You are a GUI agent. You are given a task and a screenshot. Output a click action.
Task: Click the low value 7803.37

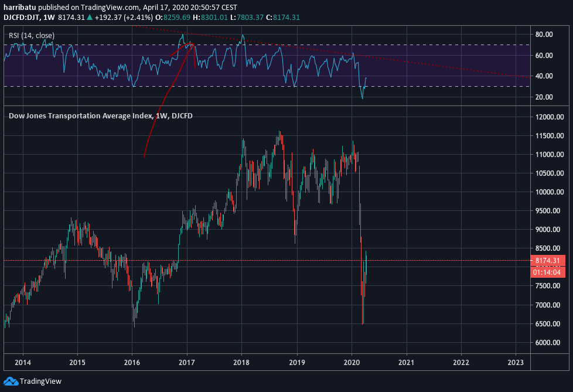[x=250, y=17]
